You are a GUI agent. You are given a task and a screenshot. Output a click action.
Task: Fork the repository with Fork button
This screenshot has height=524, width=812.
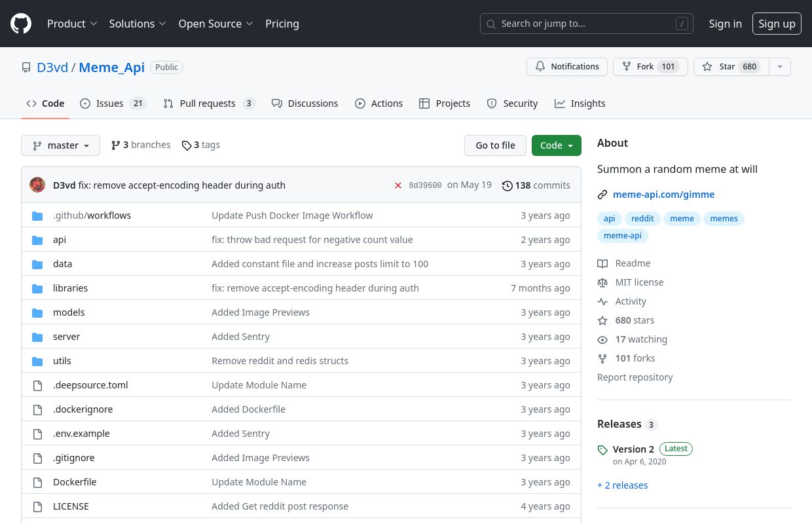(650, 67)
